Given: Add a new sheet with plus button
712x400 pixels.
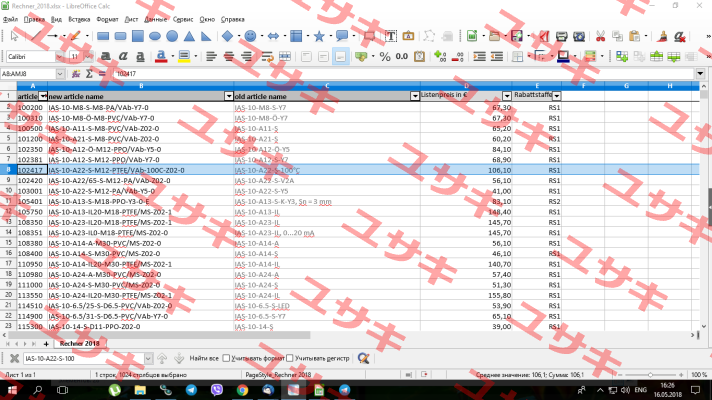Looking at the screenshot, I should [x=46, y=344].
